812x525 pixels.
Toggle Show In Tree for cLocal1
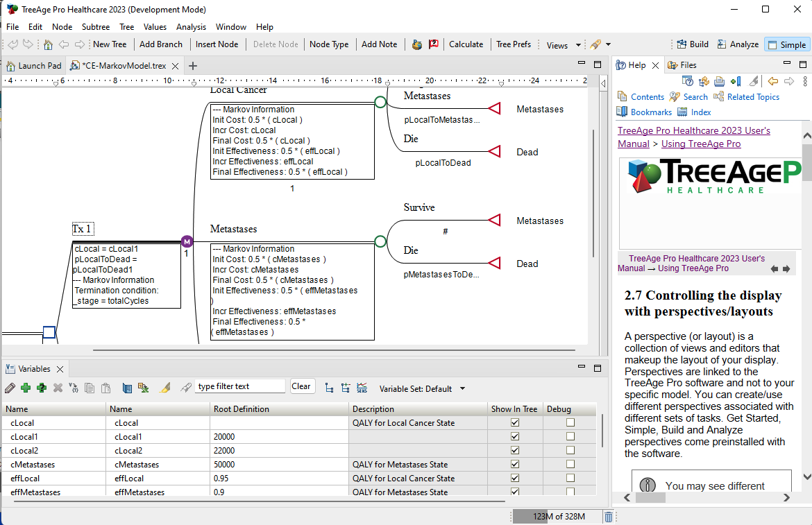[x=515, y=436]
